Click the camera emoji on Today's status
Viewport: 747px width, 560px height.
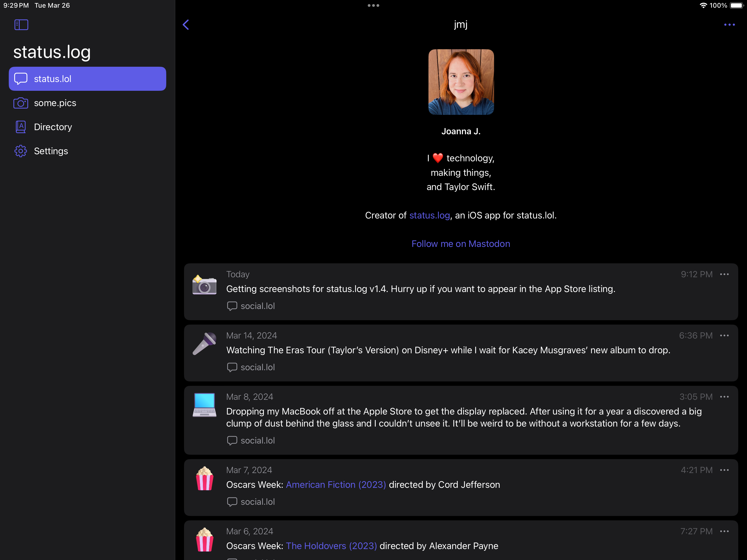204,285
